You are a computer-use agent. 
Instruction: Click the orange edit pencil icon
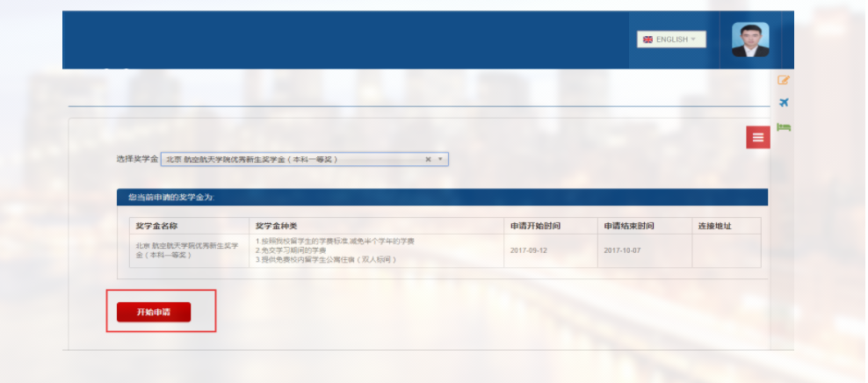point(784,80)
